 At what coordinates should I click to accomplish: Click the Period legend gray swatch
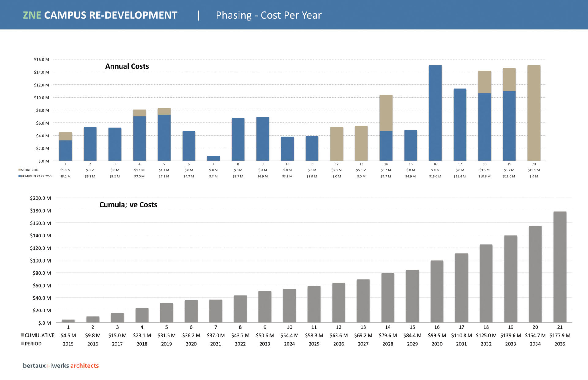point(22,344)
